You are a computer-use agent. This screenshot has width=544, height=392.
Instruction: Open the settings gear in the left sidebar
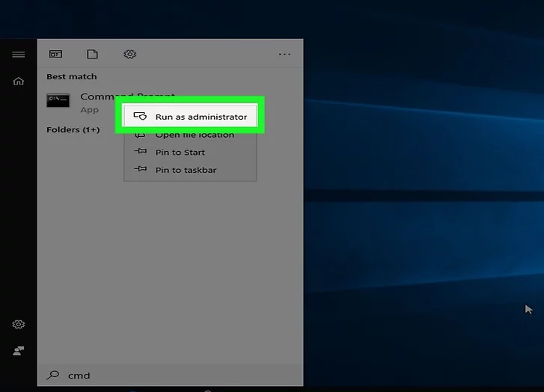tap(18, 325)
